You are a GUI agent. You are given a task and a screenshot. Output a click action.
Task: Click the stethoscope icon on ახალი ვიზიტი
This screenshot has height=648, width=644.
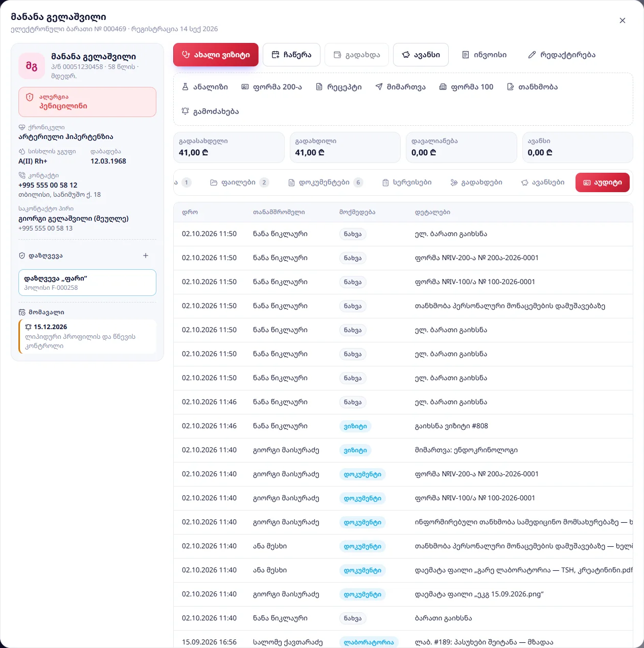point(186,55)
